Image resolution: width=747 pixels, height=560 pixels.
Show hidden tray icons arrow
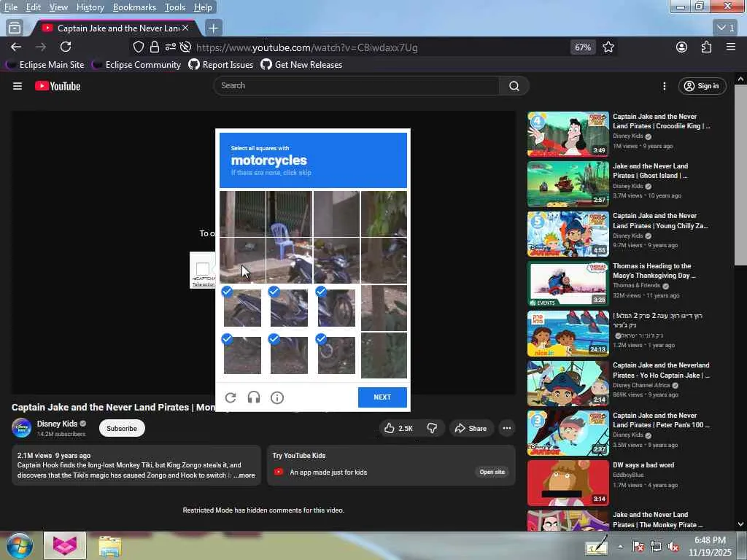tap(620, 547)
